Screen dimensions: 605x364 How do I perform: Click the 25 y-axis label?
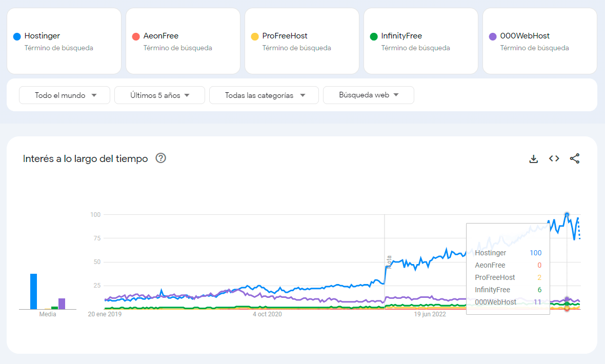pos(97,286)
